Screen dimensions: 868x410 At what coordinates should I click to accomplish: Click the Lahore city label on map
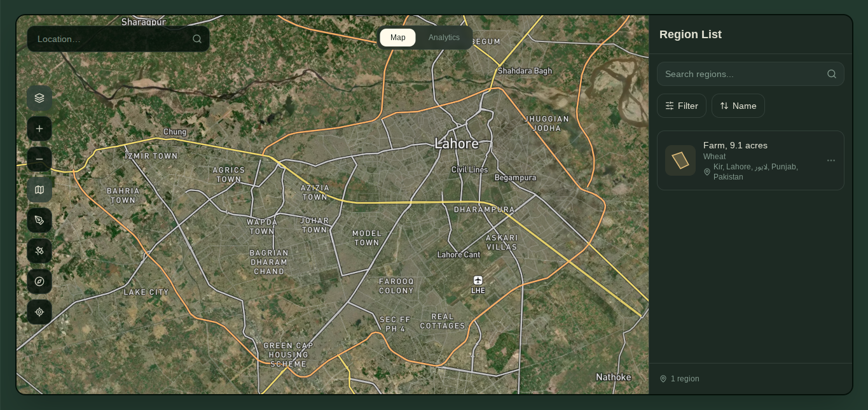click(457, 144)
